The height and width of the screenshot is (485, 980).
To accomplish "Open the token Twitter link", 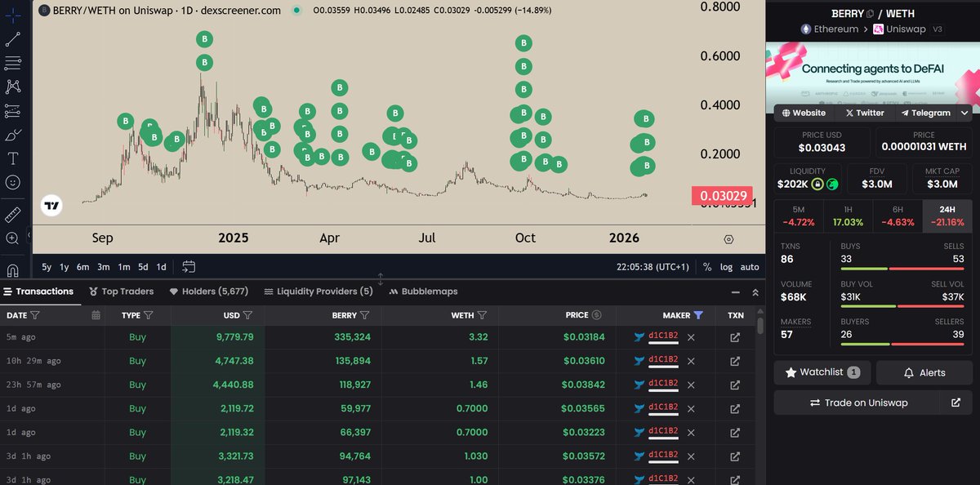I will coord(865,113).
